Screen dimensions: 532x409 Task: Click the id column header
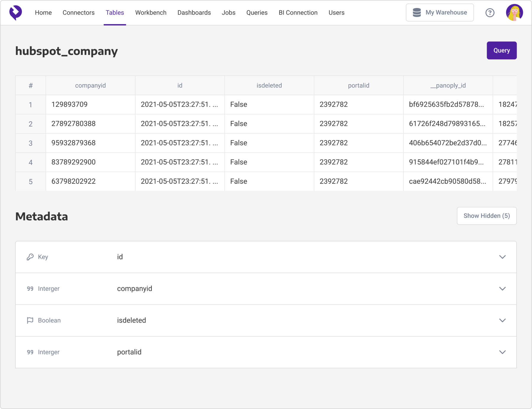click(x=180, y=85)
